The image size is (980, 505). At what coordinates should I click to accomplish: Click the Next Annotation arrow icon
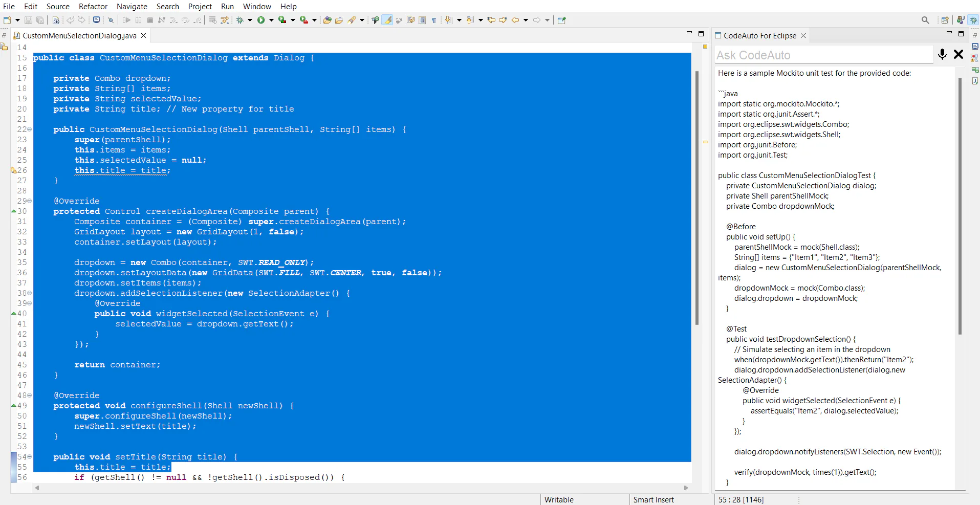(x=448, y=20)
